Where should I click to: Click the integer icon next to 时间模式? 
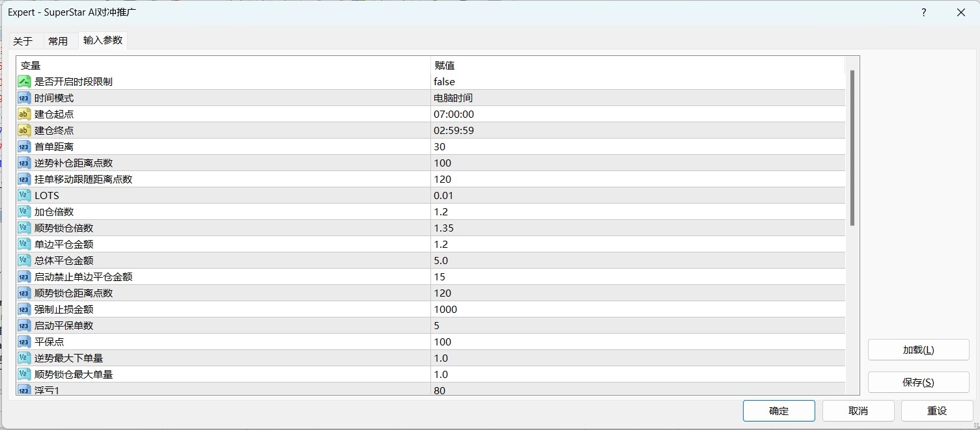pyautogui.click(x=24, y=98)
